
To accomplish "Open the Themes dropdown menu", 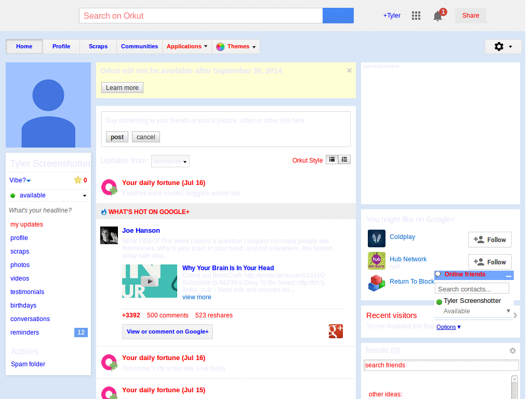I will 236,46.
